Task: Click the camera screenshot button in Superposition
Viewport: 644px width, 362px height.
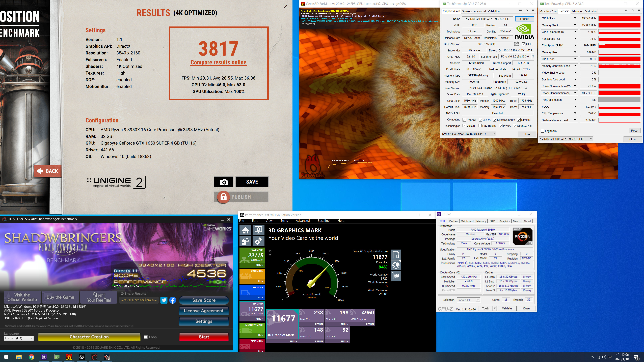Action: (x=224, y=182)
